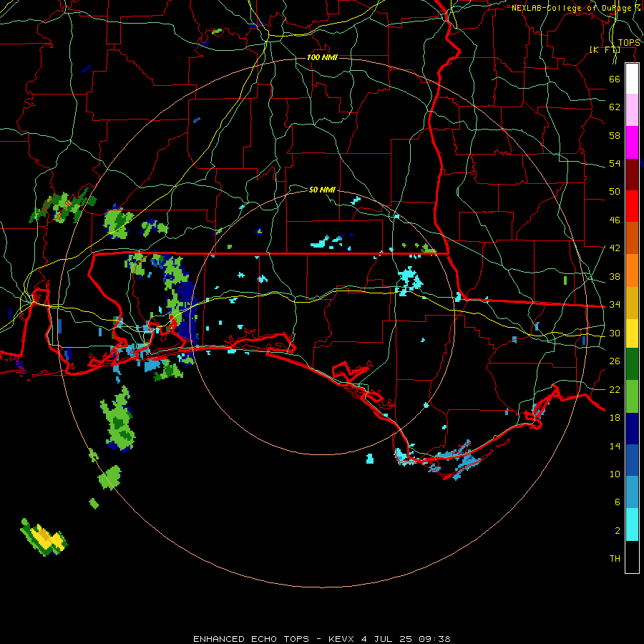Viewport: 644px width, 644px height.
Task: Click the dark green legend swatch
Action: point(632,364)
